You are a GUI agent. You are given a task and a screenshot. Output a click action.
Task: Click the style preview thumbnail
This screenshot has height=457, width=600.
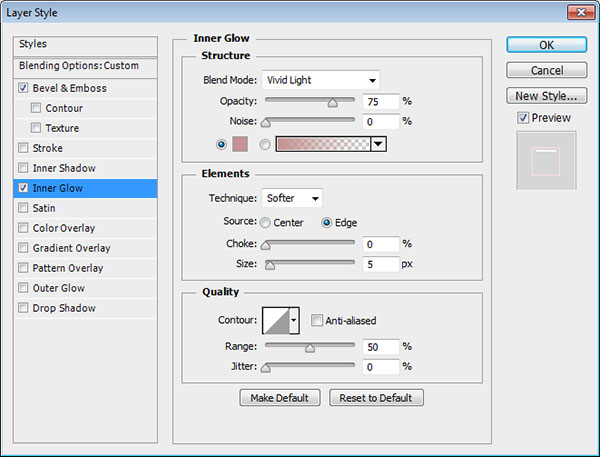click(546, 160)
